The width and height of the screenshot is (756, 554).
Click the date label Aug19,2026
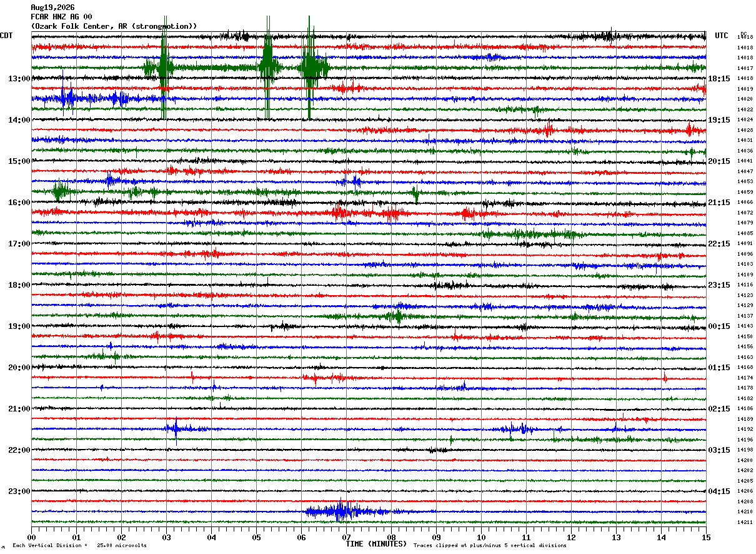(52, 8)
